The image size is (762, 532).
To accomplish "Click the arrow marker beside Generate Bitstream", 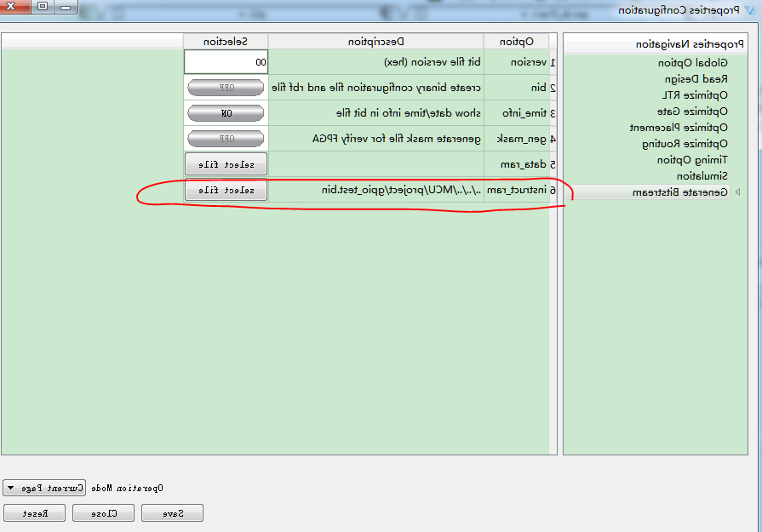I will tap(738, 192).
